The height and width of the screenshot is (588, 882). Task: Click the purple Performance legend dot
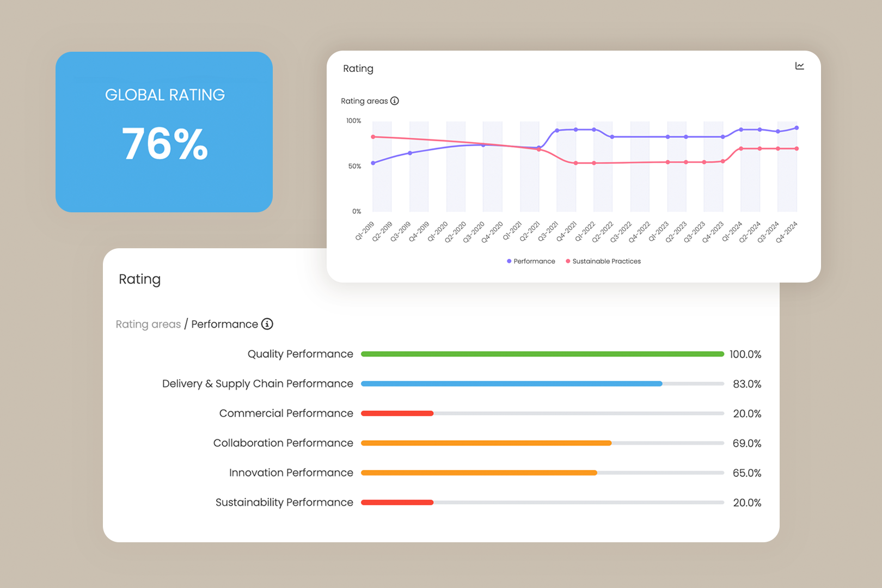pos(509,261)
